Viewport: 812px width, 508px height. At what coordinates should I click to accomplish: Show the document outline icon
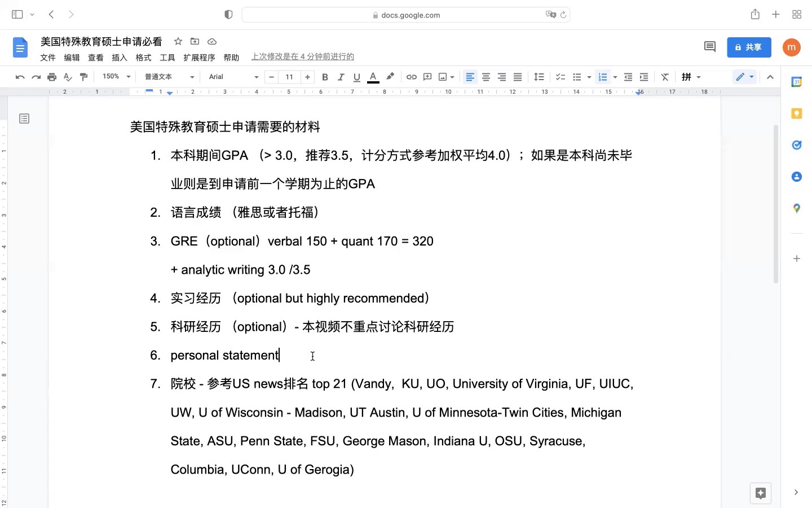[x=24, y=119]
